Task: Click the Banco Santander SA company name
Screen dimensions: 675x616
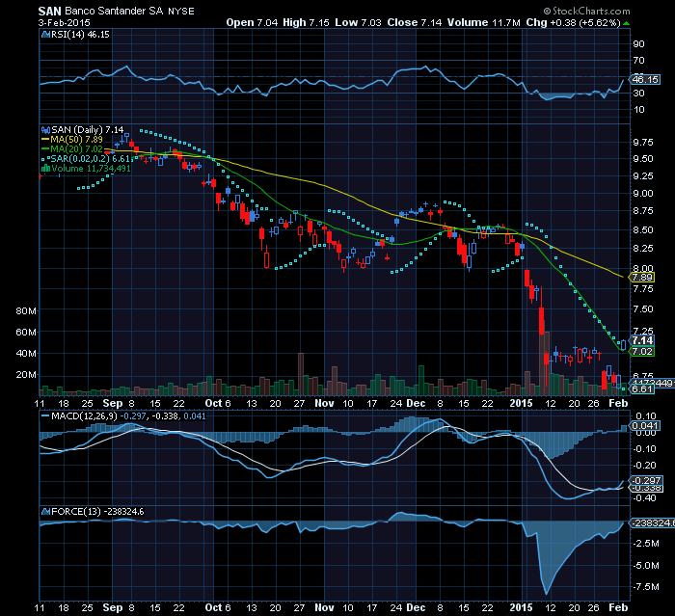Action: click(x=115, y=11)
